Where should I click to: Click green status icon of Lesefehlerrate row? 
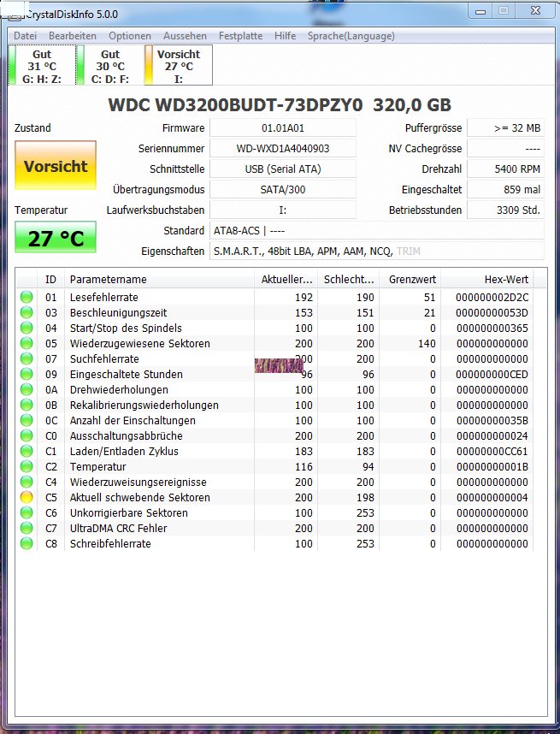pyautogui.click(x=27, y=297)
